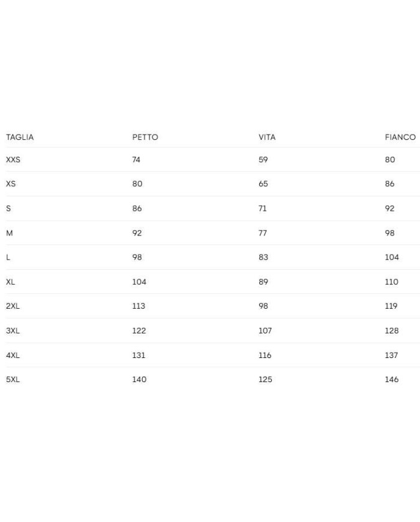The width and height of the screenshot is (420, 522).
Task: Click the 2XL size row label
Action: pyautogui.click(x=13, y=306)
